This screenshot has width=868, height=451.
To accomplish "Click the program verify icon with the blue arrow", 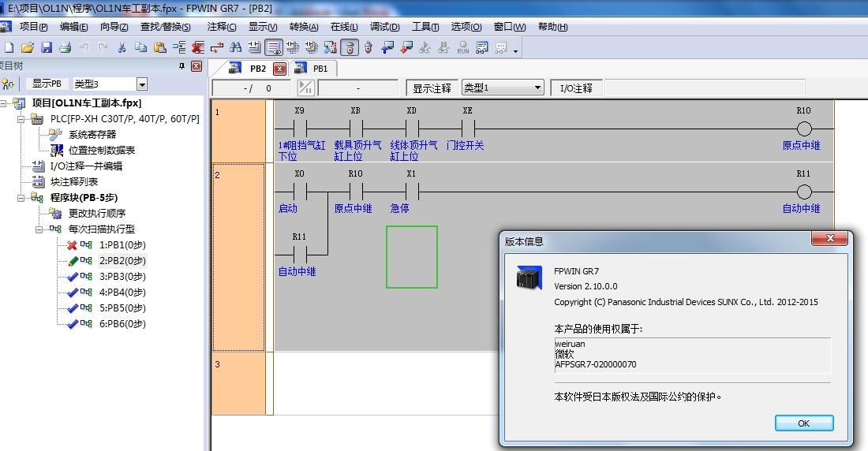I will 331,47.
